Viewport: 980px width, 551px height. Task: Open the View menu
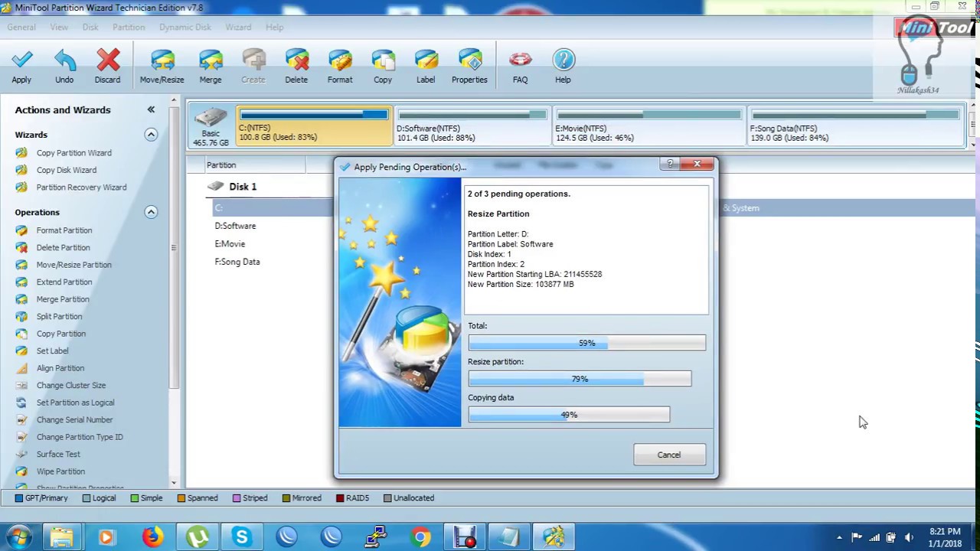click(59, 27)
